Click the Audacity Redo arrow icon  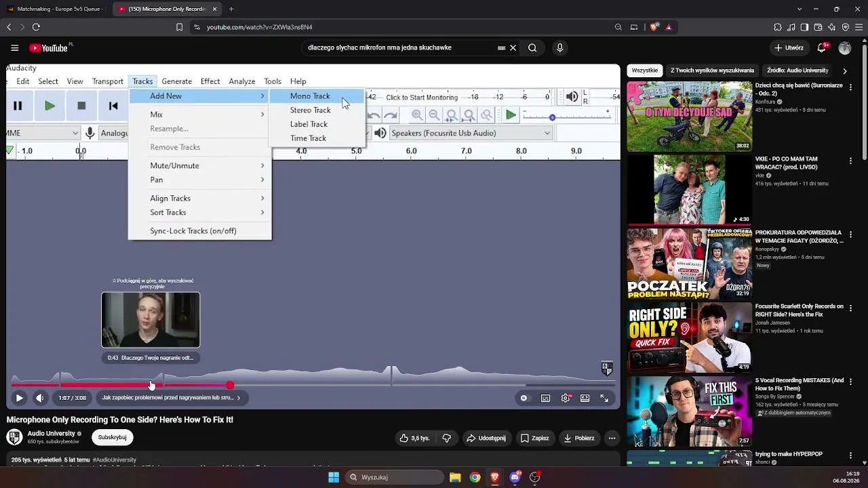point(391,115)
